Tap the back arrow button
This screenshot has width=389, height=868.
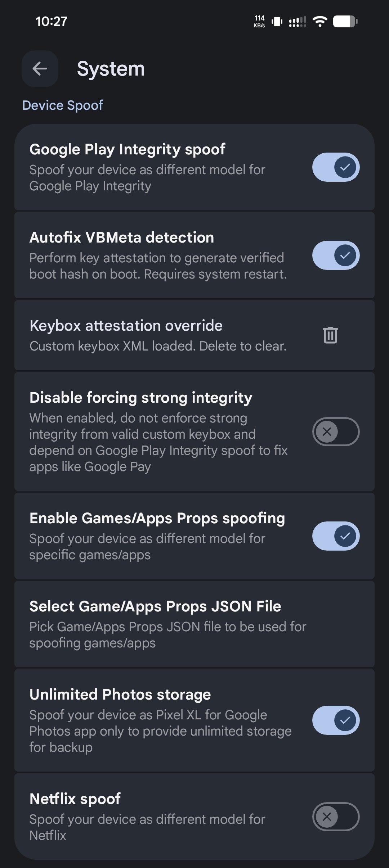40,69
